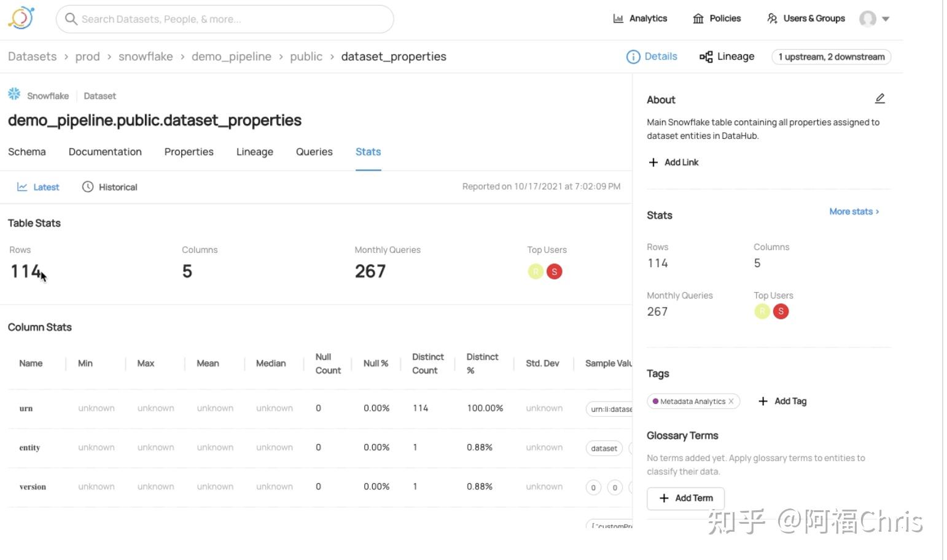The height and width of the screenshot is (560, 947).
Task: Click the Details info icon
Action: pyautogui.click(x=633, y=56)
